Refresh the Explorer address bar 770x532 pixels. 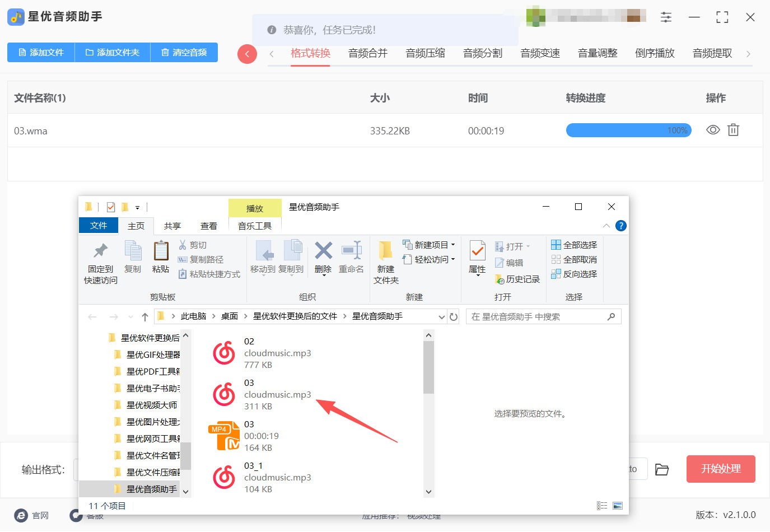point(454,317)
